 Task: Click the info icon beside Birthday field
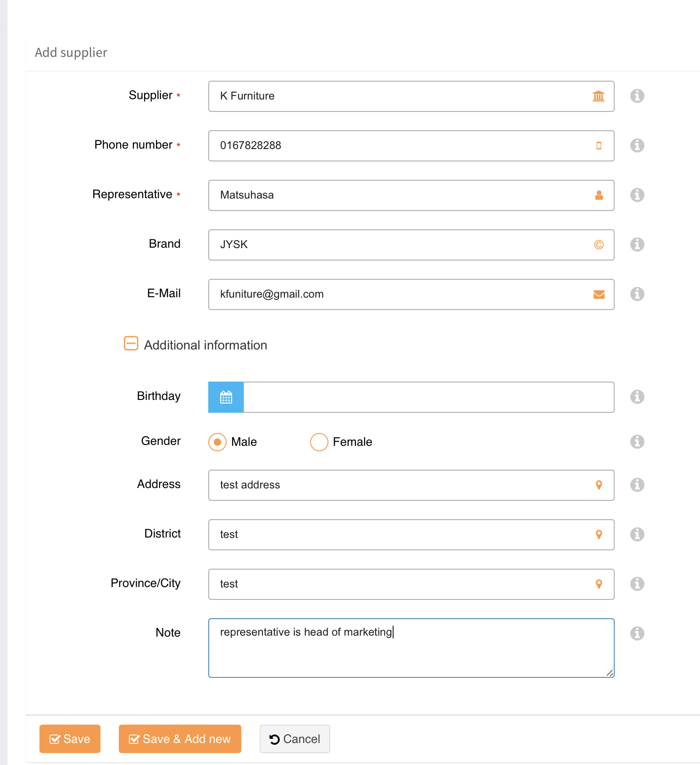[x=637, y=397]
